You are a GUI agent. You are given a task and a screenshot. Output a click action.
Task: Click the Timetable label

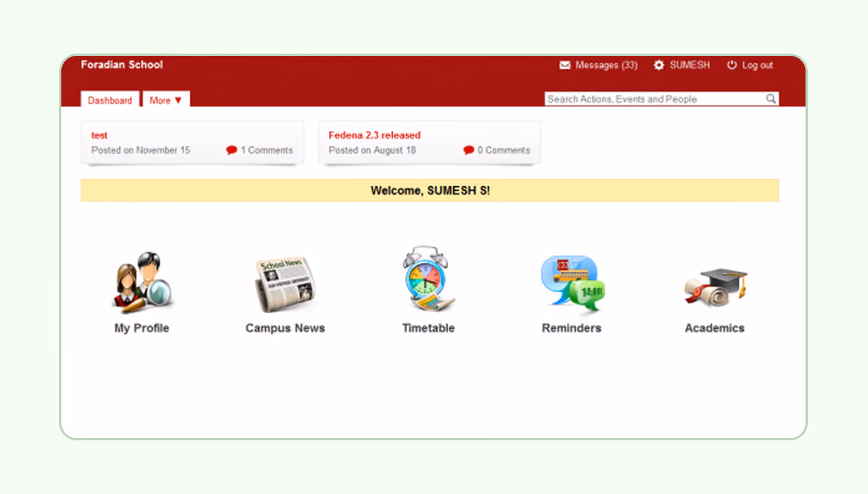[x=429, y=328]
